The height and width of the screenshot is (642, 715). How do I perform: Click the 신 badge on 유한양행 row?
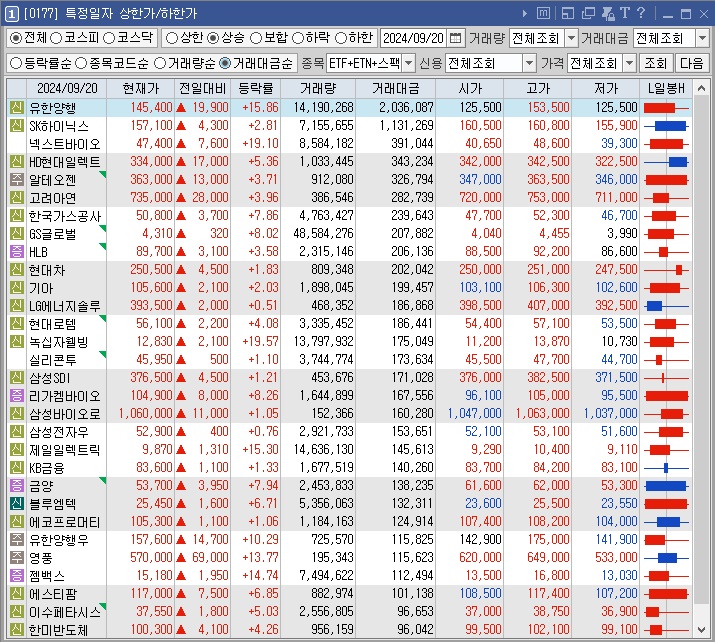[x=16, y=107]
